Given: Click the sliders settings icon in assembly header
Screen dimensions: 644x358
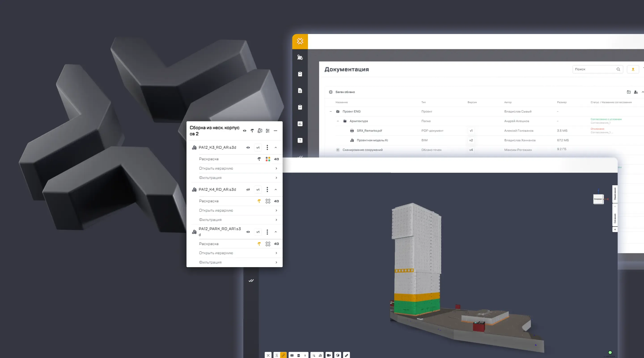Looking at the screenshot, I should [x=267, y=131].
